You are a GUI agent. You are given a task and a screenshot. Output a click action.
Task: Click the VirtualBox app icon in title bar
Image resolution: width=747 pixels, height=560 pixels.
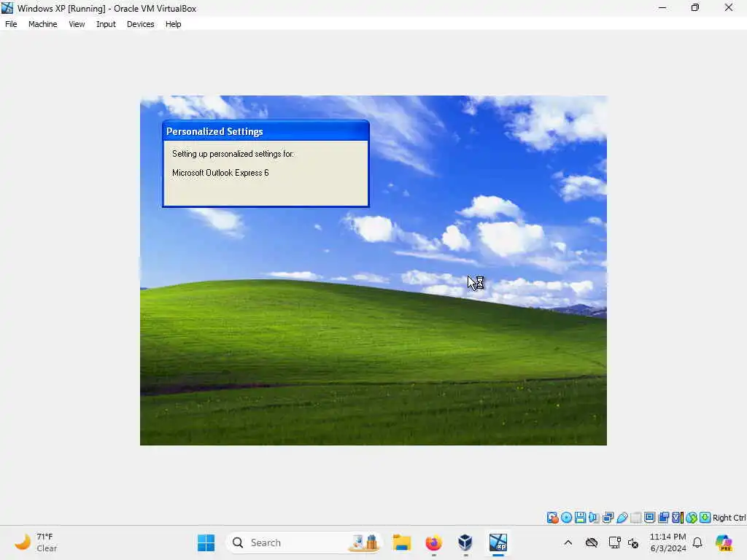pos(7,8)
